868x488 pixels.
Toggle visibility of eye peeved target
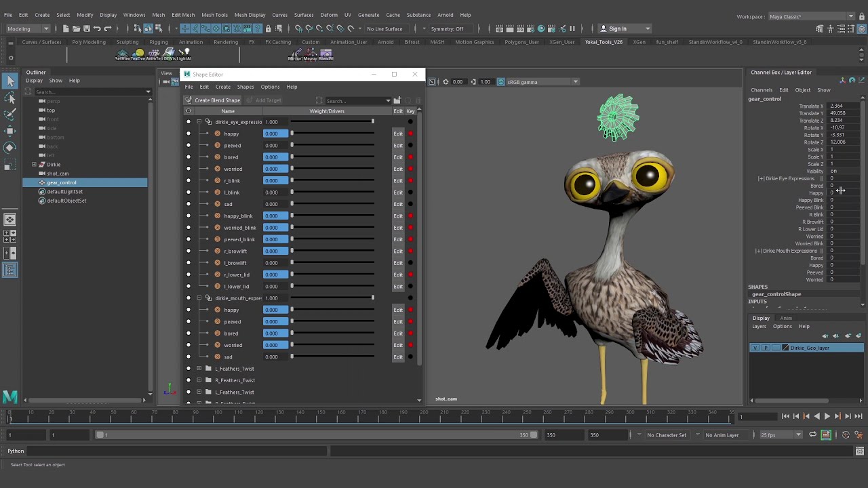(x=189, y=145)
